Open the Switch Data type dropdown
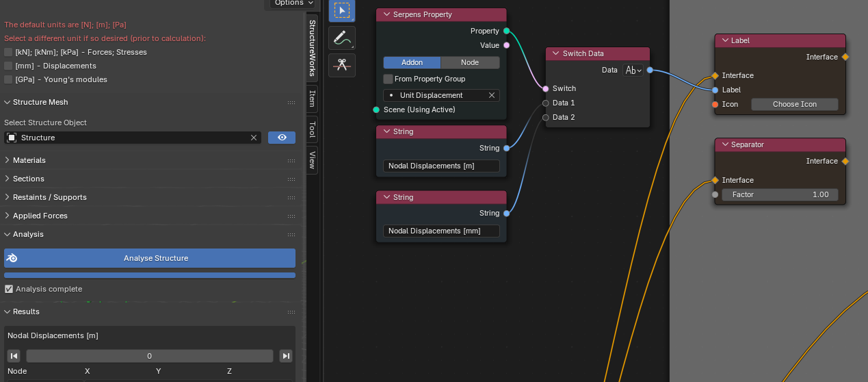The height and width of the screenshot is (382, 868). click(633, 70)
